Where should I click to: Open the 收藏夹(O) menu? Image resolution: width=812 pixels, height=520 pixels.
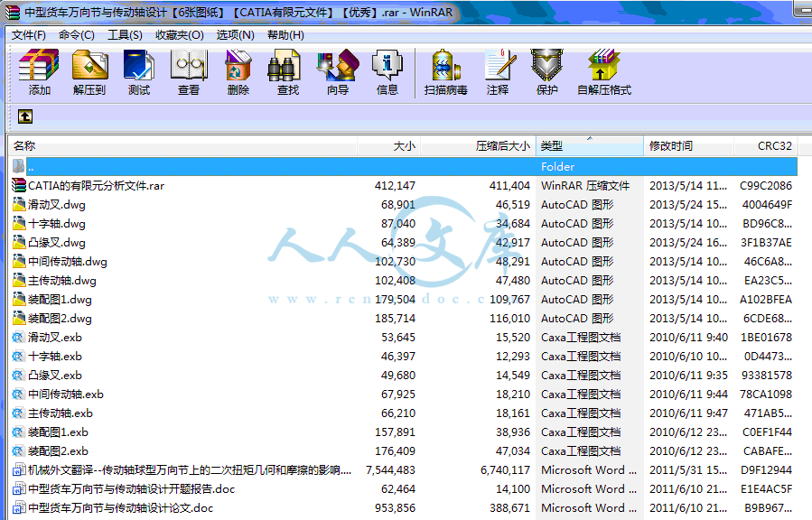179,35
